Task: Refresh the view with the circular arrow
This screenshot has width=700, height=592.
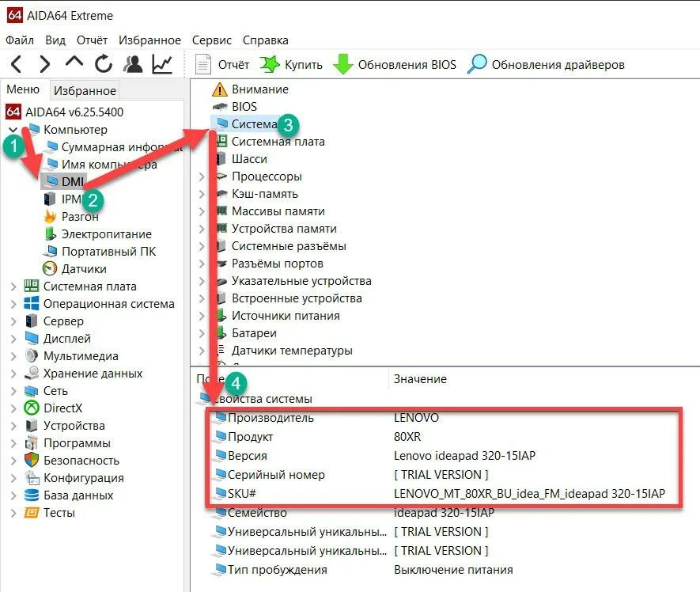Action: [x=103, y=64]
